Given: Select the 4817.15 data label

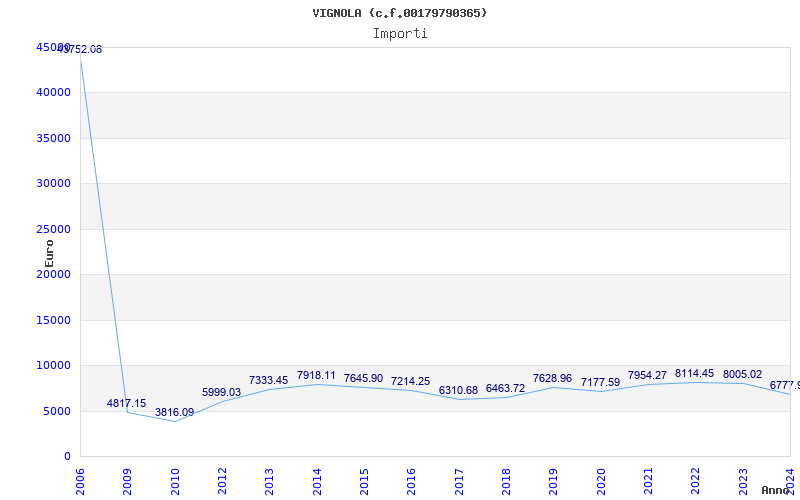Looking at the screenshot, I should (126, 403).
